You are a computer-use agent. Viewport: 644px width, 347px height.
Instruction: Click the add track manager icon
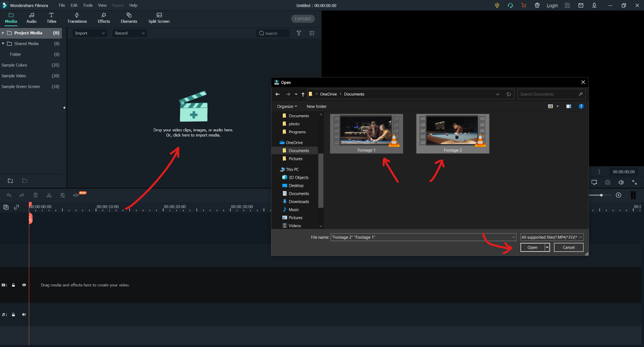tap(6, 207)
